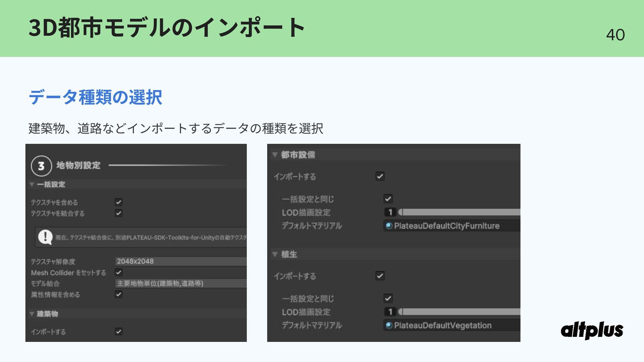
Task: Toggle テクスチャを含める checkbox
Action: [119, 202]
